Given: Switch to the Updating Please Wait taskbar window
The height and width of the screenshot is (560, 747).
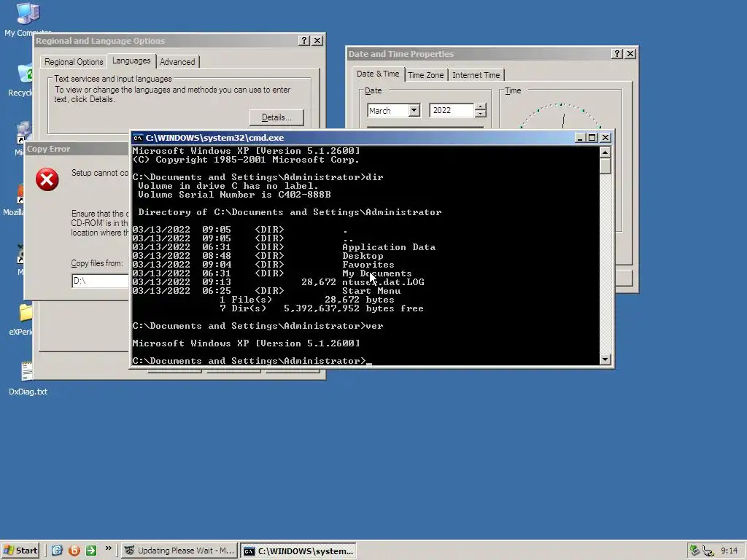Looking at the screenshot, I should coord(179,551).
